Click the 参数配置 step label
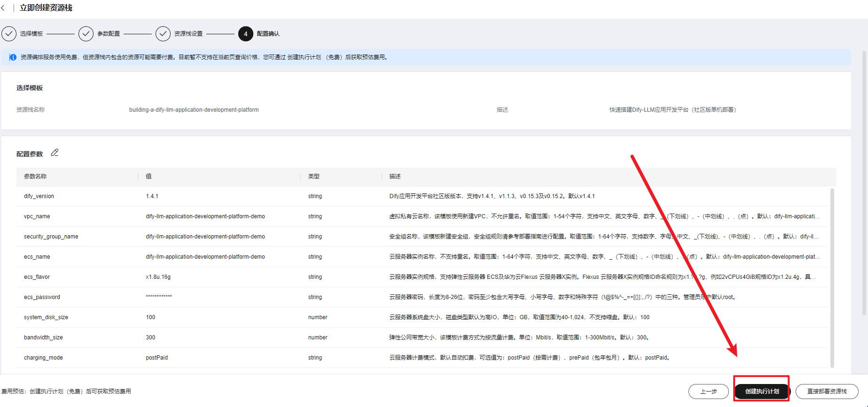 [x=109, y=34]
